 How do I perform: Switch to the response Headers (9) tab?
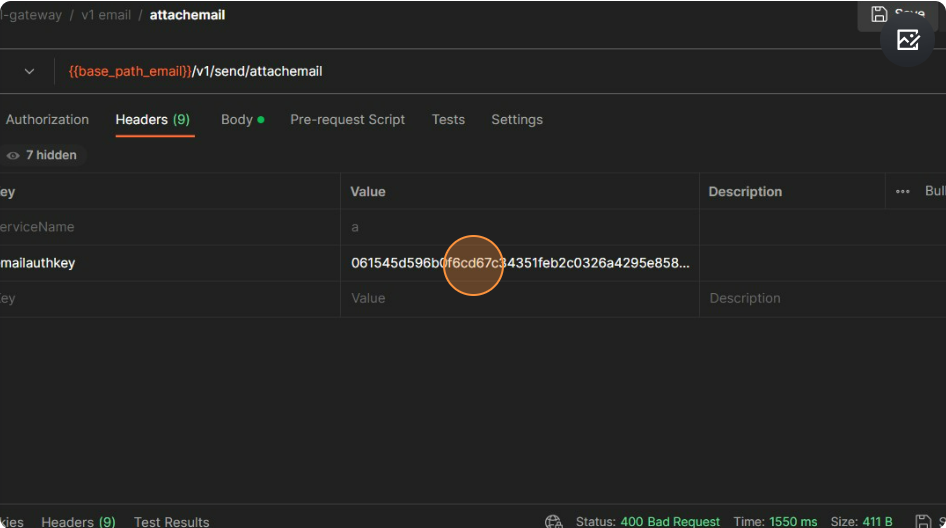point(78,521)
